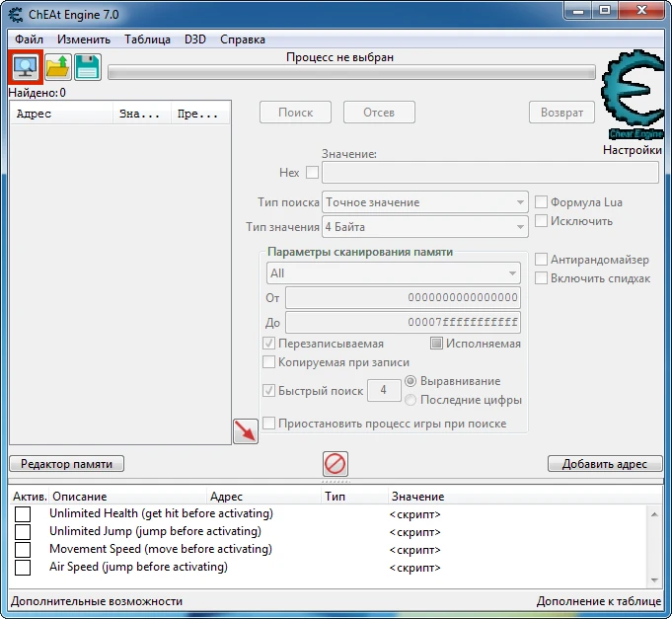
Task: Tick the Копируемая при записи checkbox
Action: click(x=268, y=361)
